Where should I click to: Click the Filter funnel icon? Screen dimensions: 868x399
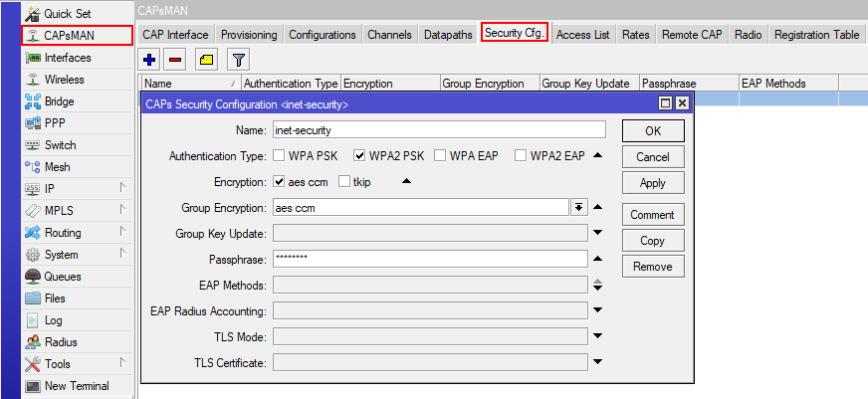[238, 60]
